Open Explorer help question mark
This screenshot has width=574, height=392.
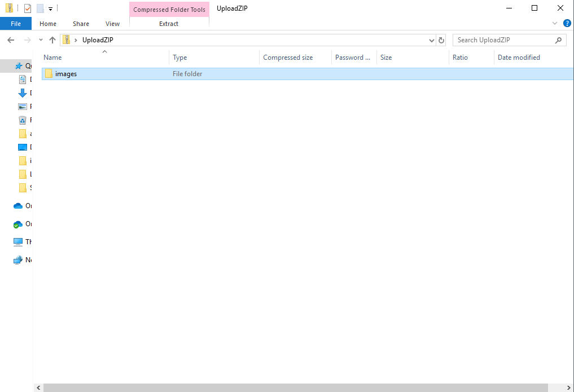pos(567,23)
